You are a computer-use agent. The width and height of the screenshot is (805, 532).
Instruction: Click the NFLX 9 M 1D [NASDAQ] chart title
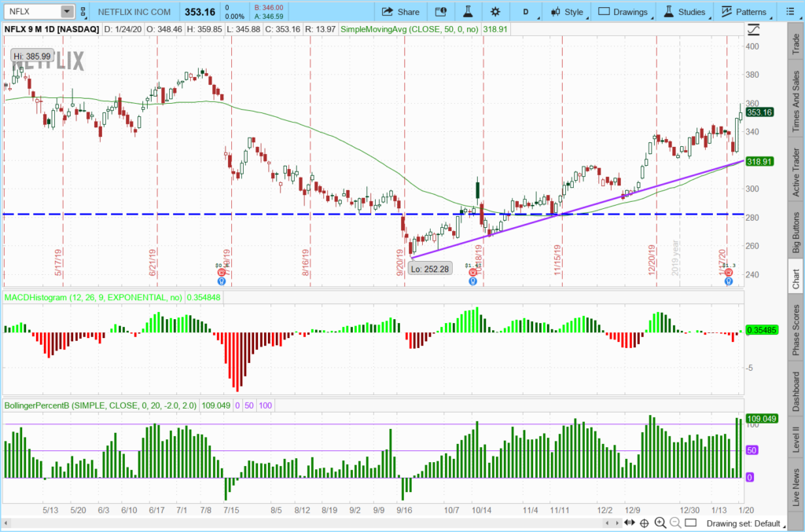coord(51,29)
